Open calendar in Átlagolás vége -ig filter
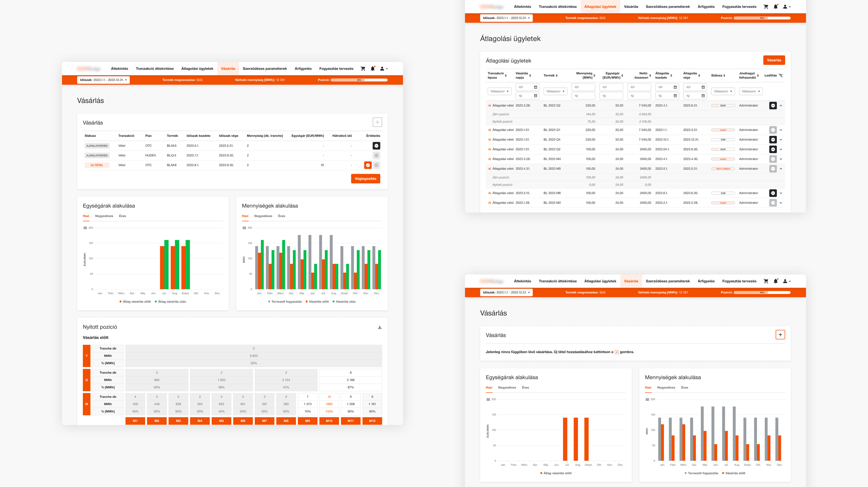868x487 pixels. pyautogui.click(x=703, y=96)
